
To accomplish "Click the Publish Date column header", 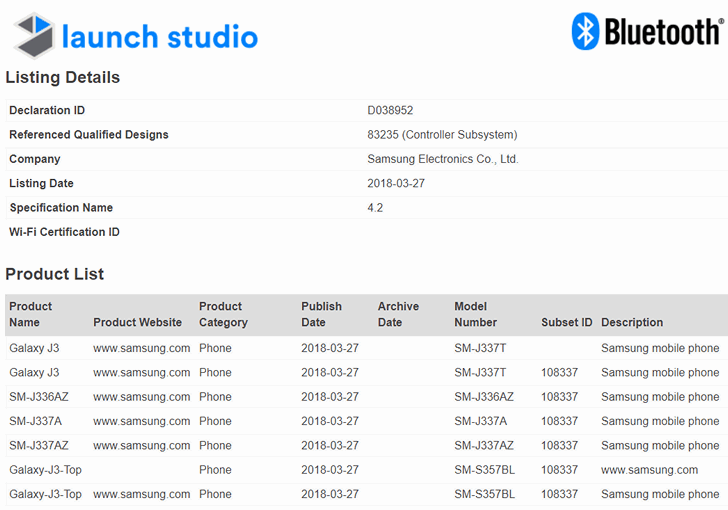I will (x=321, y=314).
